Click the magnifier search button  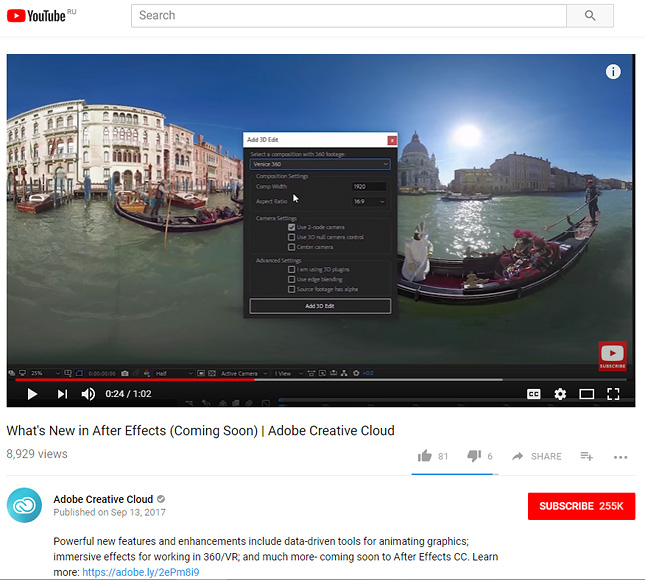(x=589, y=16)
